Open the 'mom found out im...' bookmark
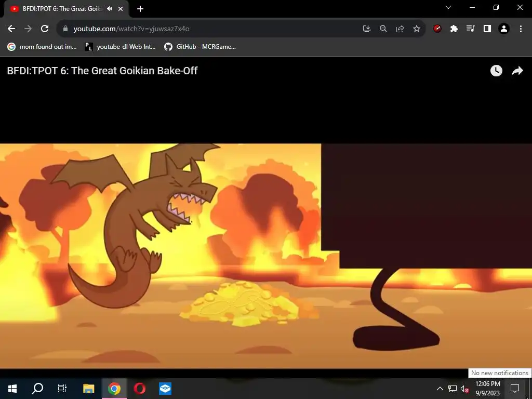Screen dimensions: 532x399 (42, 47)
